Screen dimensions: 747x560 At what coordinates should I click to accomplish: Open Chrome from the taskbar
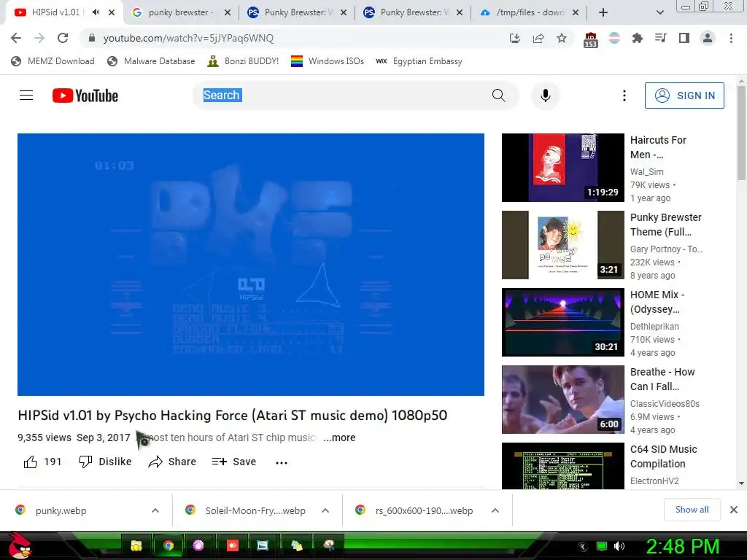[x=169, y=545]
